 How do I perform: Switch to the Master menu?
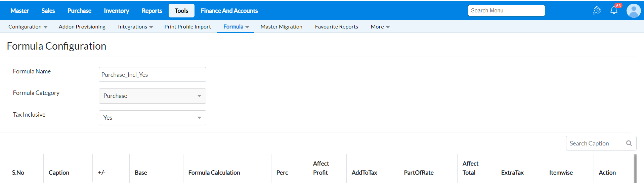pyautogui.click(x=19, y=11)
